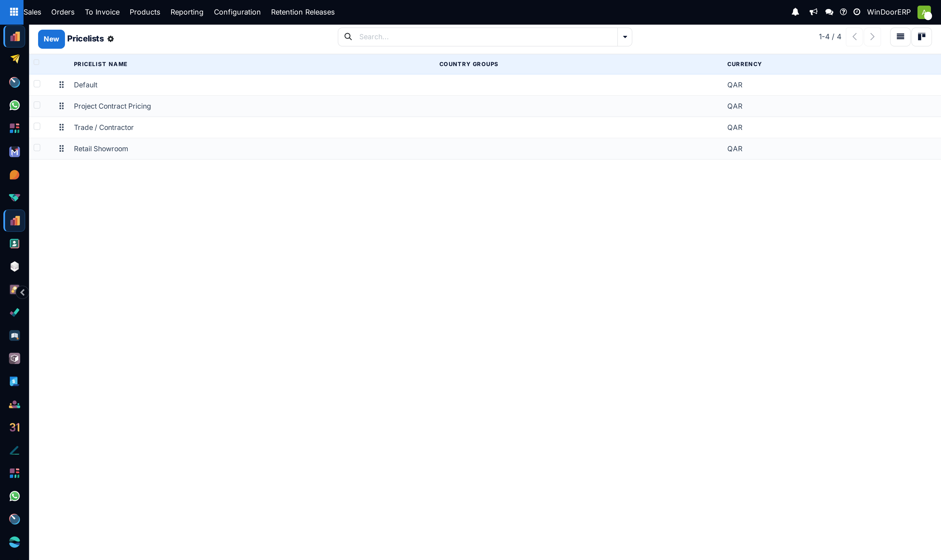Sort by Pricelist Name column
941x560 pixels.
pyautogui.click(x=101, y=64)
